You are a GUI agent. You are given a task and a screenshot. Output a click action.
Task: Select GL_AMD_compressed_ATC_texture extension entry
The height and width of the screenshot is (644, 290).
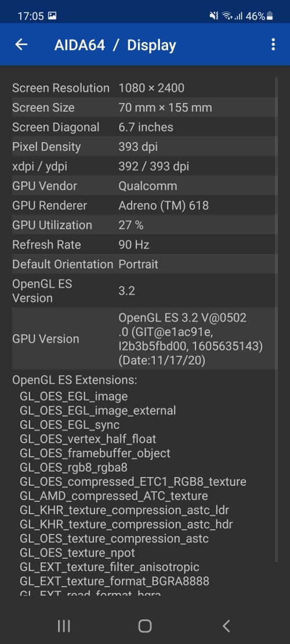point(114,496)
